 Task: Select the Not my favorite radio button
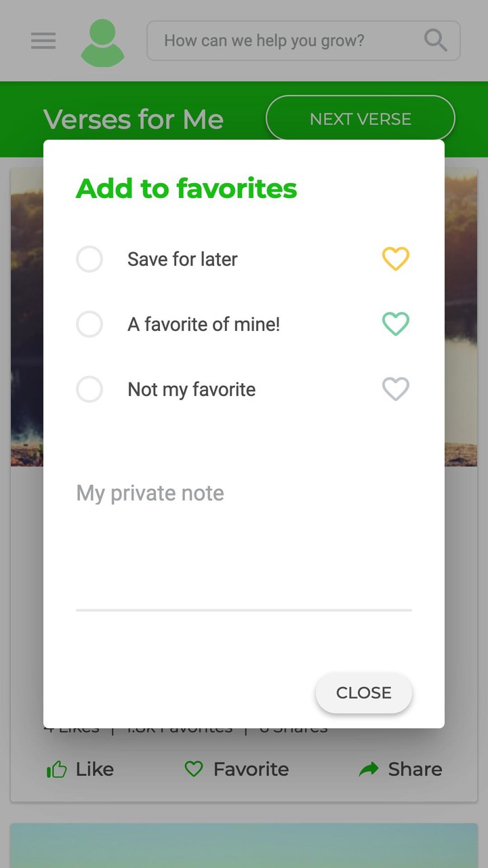pyautogui.click(x=89, y=389)
